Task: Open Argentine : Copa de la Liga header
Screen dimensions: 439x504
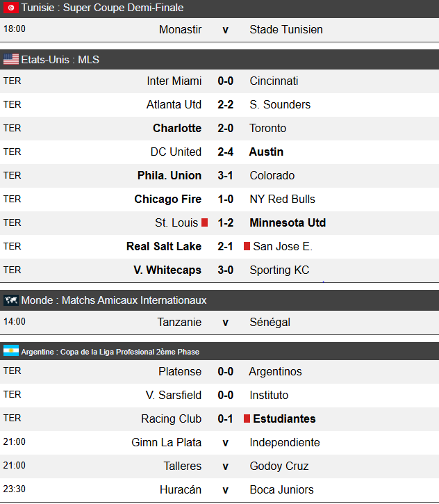Action: (219, 351)
